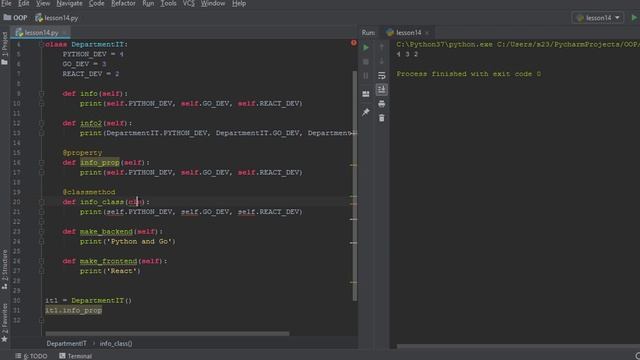Open the View menu

pyautogui.click(x=43, y=3)
